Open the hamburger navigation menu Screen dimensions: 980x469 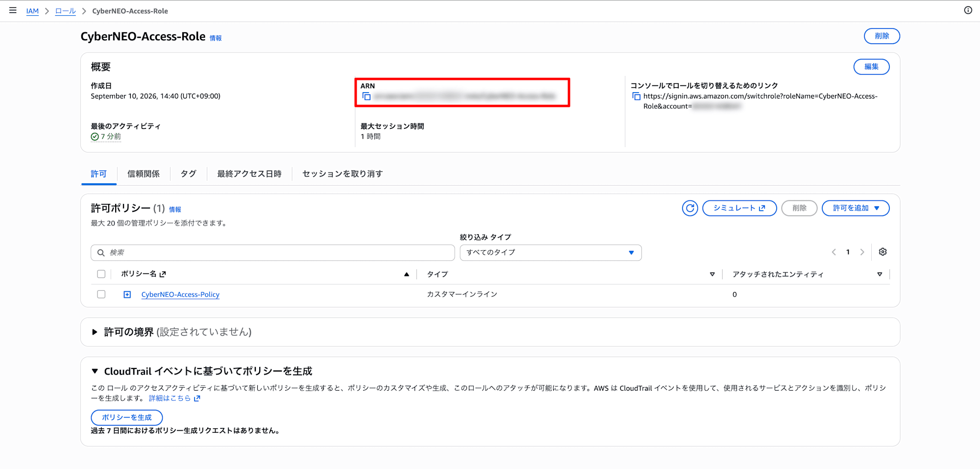[x=13, y=10]
